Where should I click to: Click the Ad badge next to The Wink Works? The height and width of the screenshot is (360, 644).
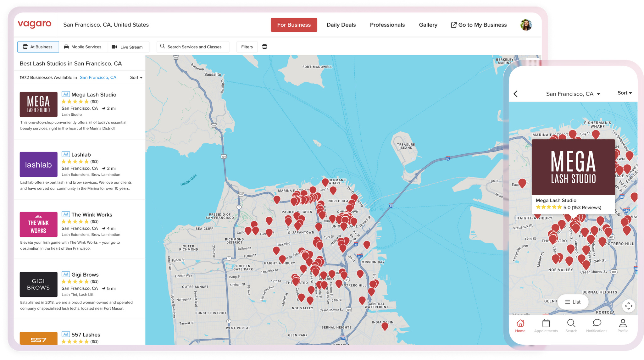(x=65, y=214)
